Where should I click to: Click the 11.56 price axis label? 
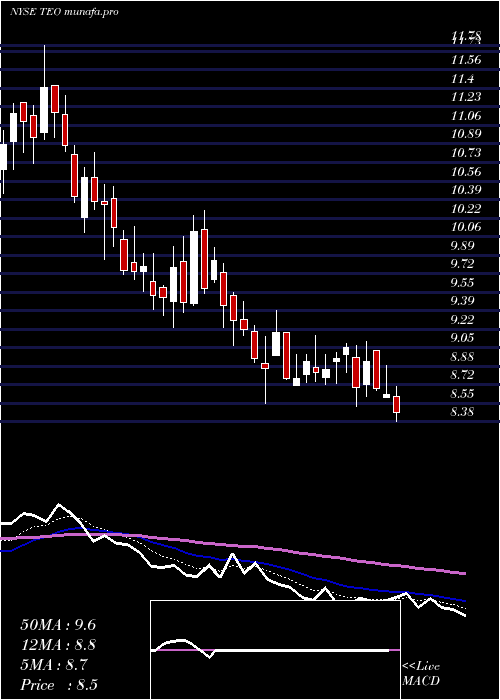(x=466, y=61)
